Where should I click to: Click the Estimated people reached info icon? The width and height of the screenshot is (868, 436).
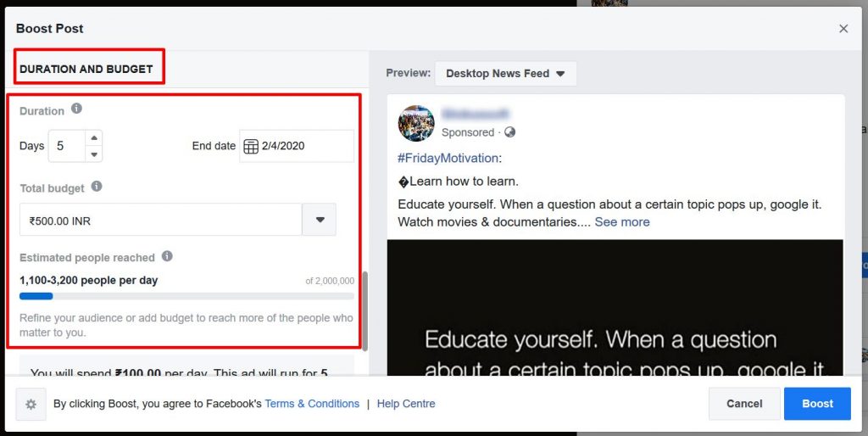coord(167,256)
